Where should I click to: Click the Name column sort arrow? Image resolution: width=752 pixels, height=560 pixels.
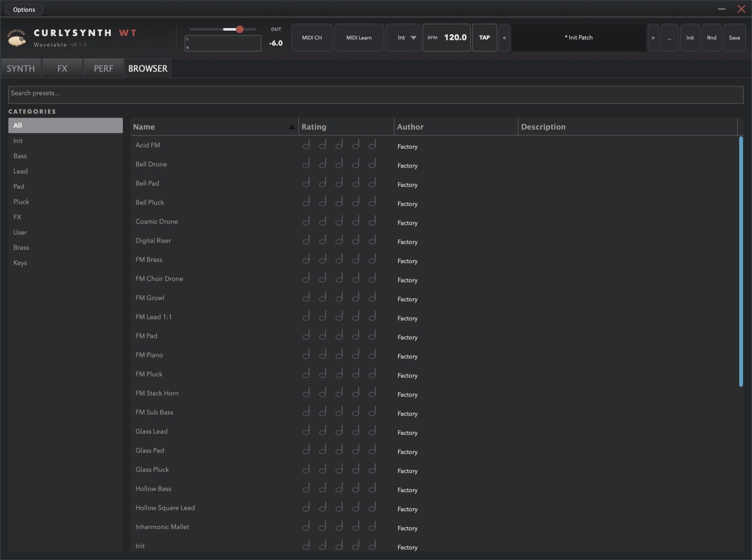point(292,127)
